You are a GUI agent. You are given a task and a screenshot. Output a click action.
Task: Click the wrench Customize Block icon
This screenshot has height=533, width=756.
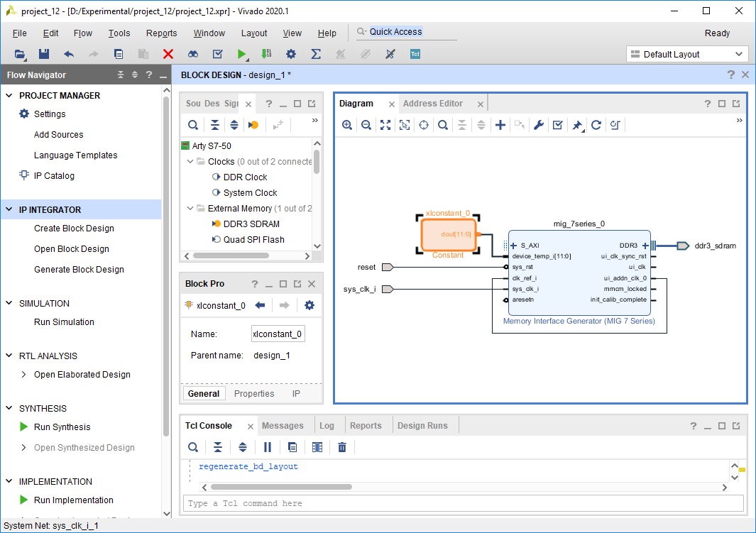pyautogui.click(x=539, y=126)
